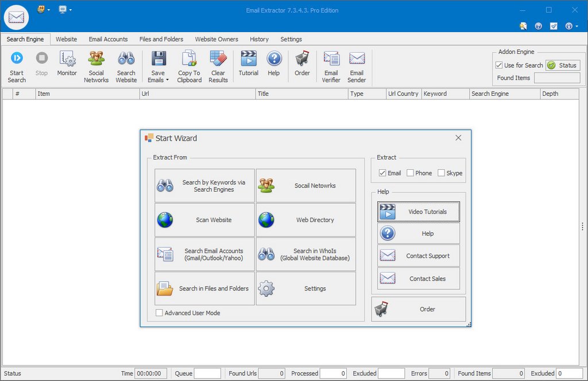Open Settings from the Start Wizard
Viewport: 588px width, 381px height.
306,289
